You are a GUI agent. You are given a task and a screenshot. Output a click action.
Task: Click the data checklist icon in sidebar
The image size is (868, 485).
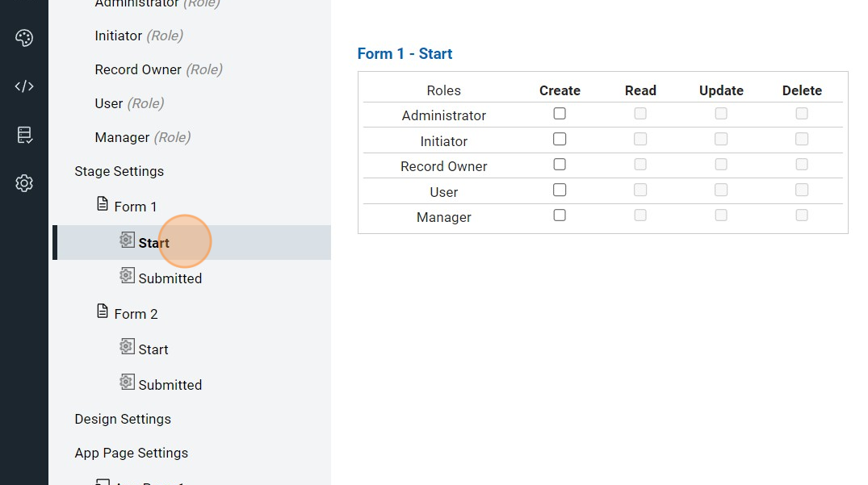[x=24, y=135]
